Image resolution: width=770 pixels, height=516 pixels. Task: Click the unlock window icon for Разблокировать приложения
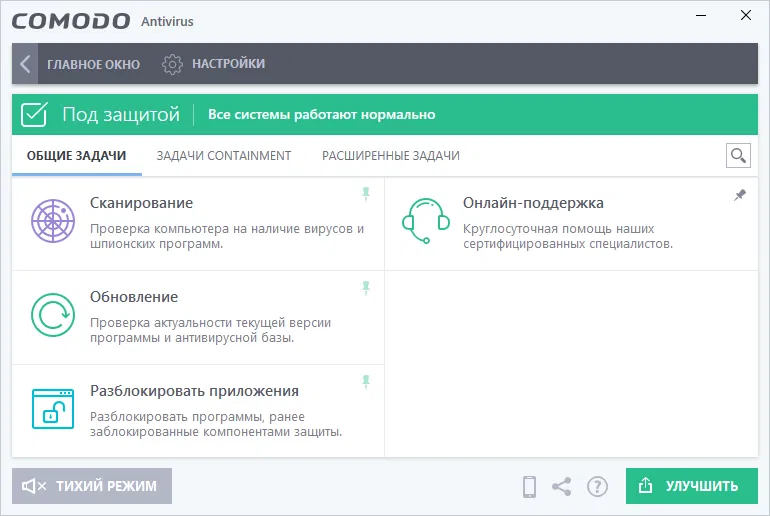point(53,408)
